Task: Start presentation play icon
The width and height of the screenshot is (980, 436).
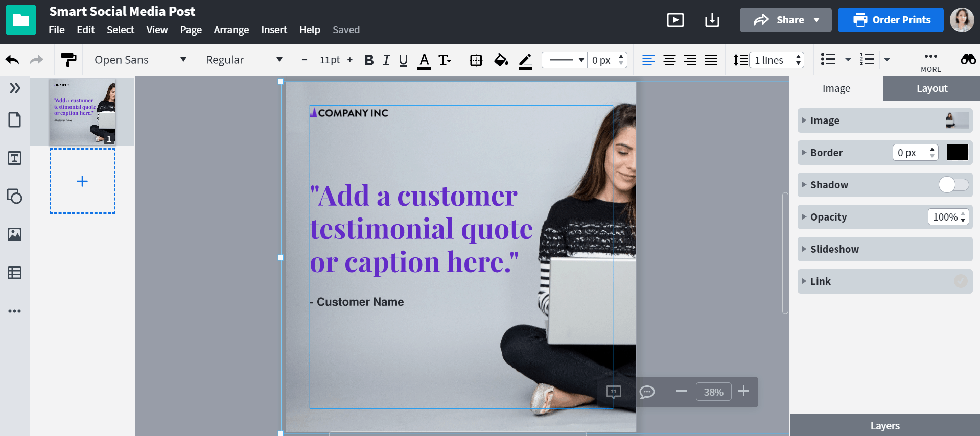Action: click(675, 20)
